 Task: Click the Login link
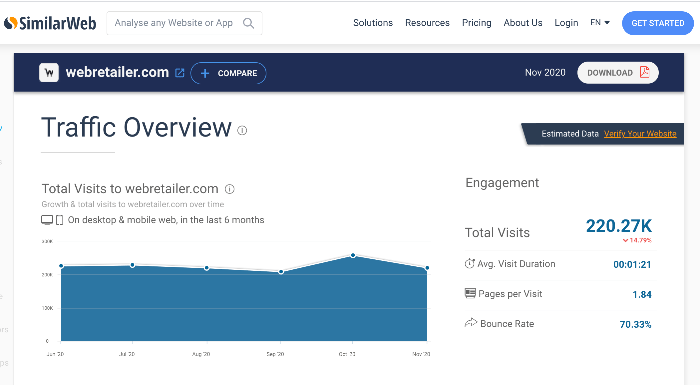click(x=566, y=23)
